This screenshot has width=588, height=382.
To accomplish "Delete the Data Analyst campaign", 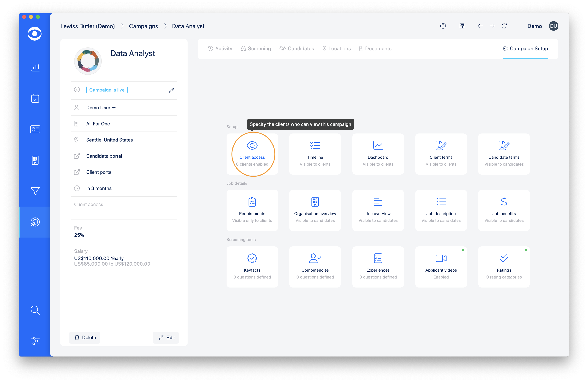I will 84,338.
